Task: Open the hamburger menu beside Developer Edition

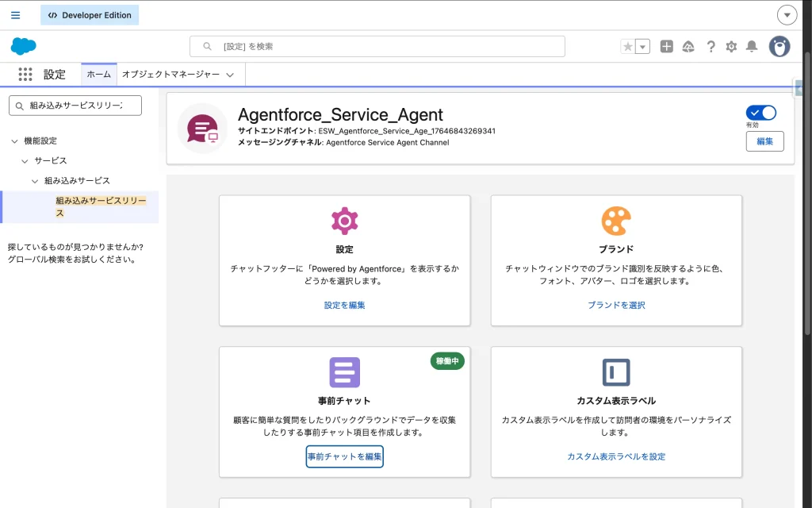Action: click(x=16, y=15)
